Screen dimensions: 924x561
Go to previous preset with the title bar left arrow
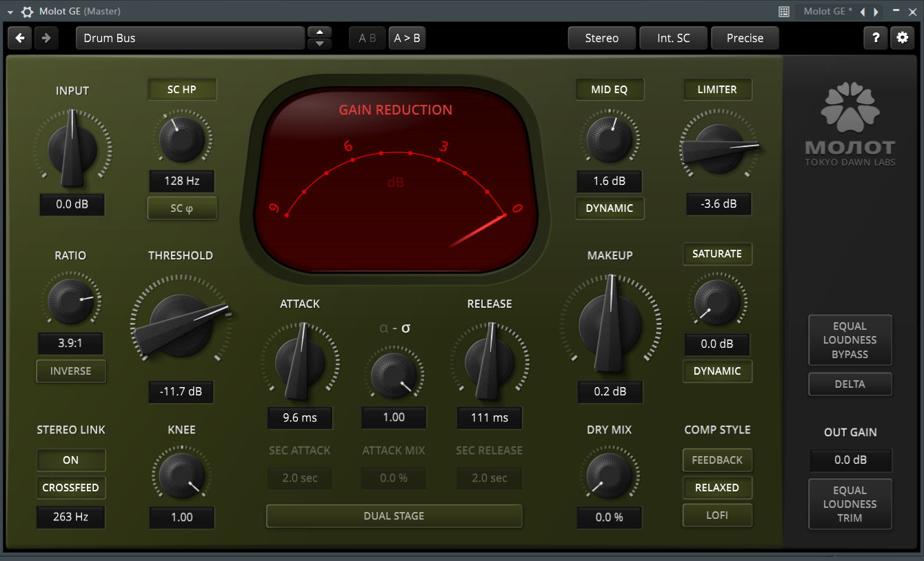point(863,12)
